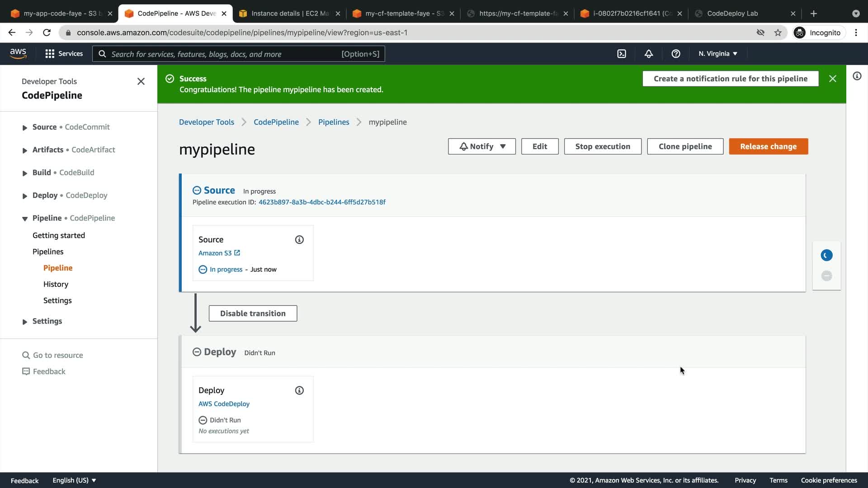This screenshot has width=868, height=488.
Task: Open History in the sidebar
Action: pos(56,284)
